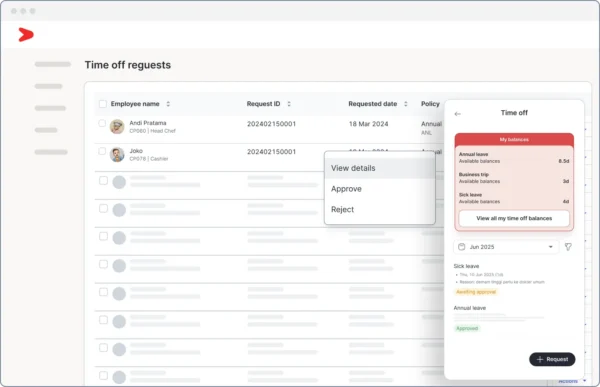Click the red arrow app logo
Image resolution: width=600 pixels, height=387 pixels.
[x=26, y=35]
